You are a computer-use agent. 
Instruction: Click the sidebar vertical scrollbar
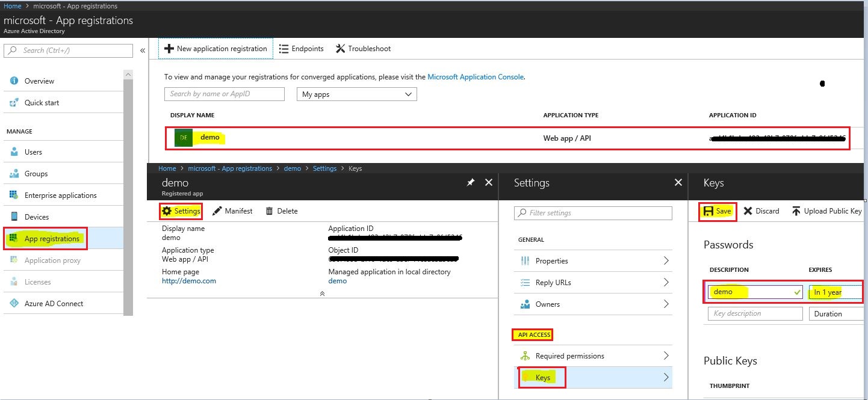coord(128,192)
